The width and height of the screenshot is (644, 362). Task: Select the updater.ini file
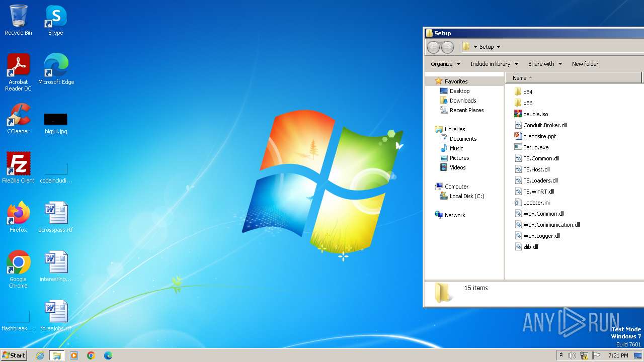click(x=536, y=203)
